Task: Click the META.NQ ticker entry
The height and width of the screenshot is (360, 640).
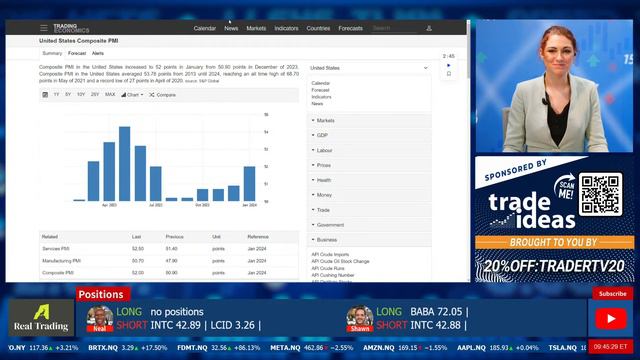Action: tap(311, 348)
